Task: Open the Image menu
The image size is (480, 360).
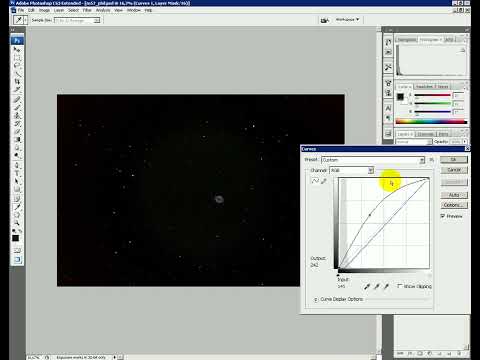Action: point(44,10)
